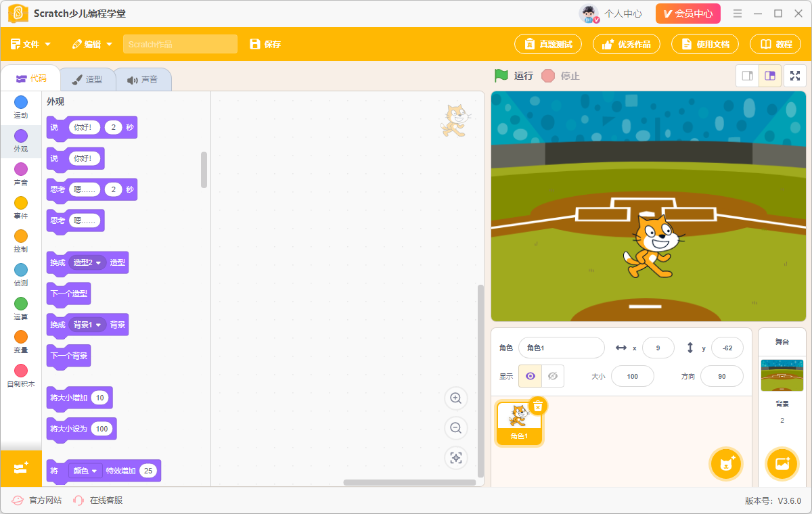Hide sprite with crossed-eye icon

coord(553,376)
